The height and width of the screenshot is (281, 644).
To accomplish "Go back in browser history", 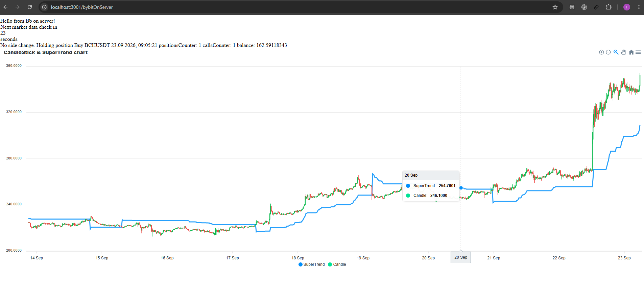I will click(x=6, y=7).
